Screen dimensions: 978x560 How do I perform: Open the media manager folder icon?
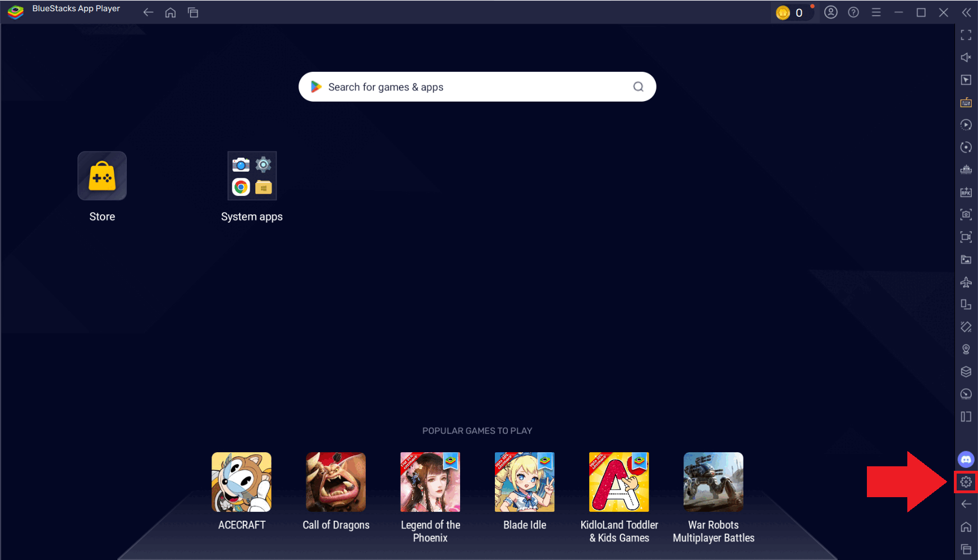click(966, 259)
